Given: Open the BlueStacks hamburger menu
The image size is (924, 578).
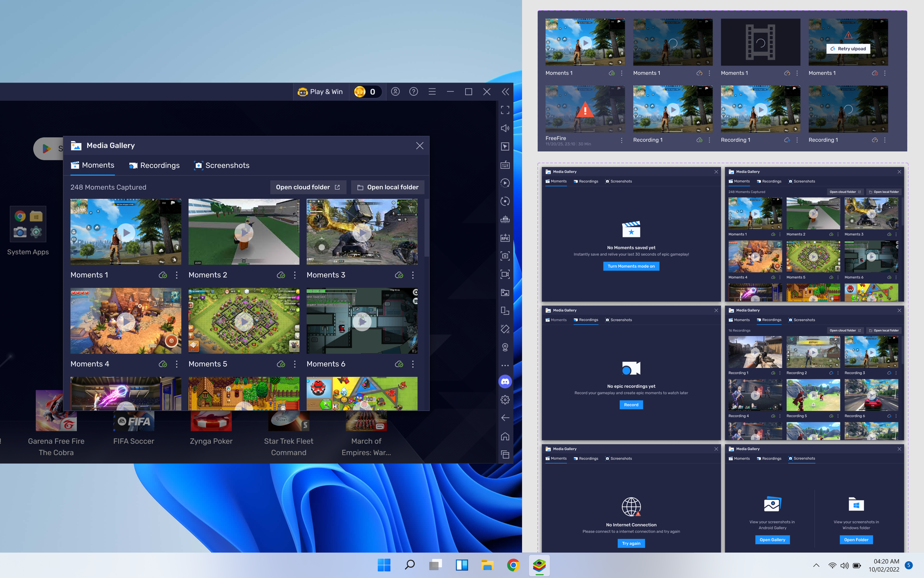Looking at the screenshot, I should point(432,92).
